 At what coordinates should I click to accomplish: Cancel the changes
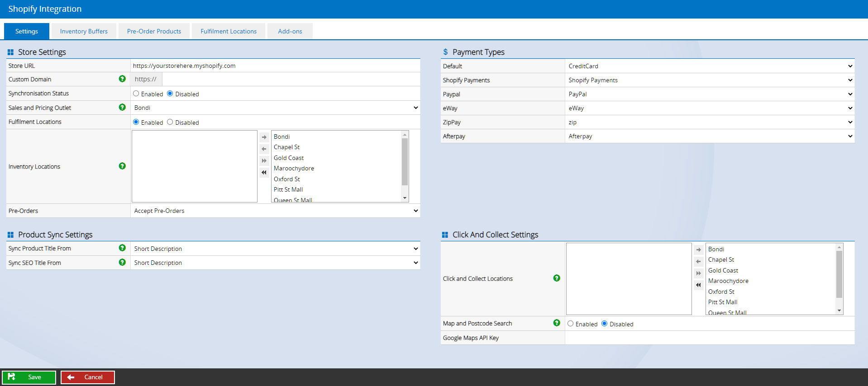click(88, 377)
